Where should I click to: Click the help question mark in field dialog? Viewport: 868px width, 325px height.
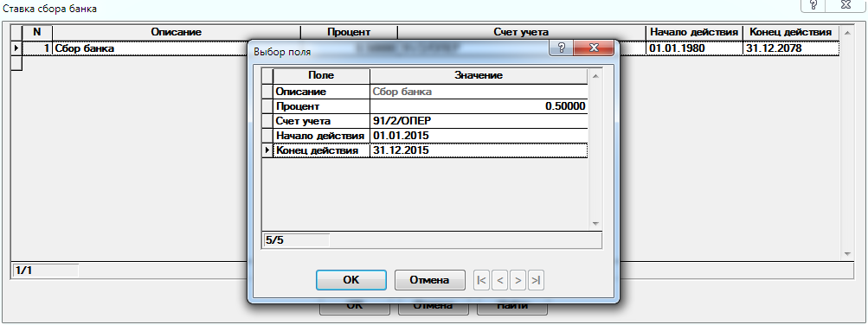point(563,48)
